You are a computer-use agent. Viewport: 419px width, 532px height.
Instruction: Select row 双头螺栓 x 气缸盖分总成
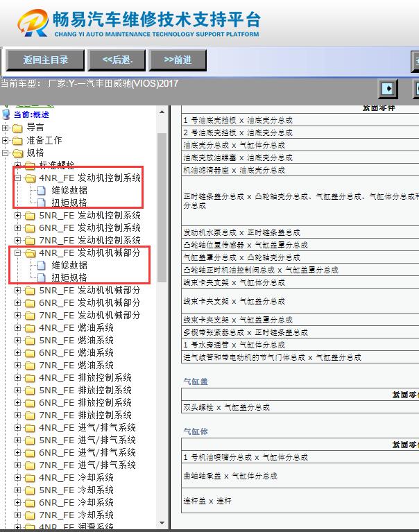click(300, 407)
